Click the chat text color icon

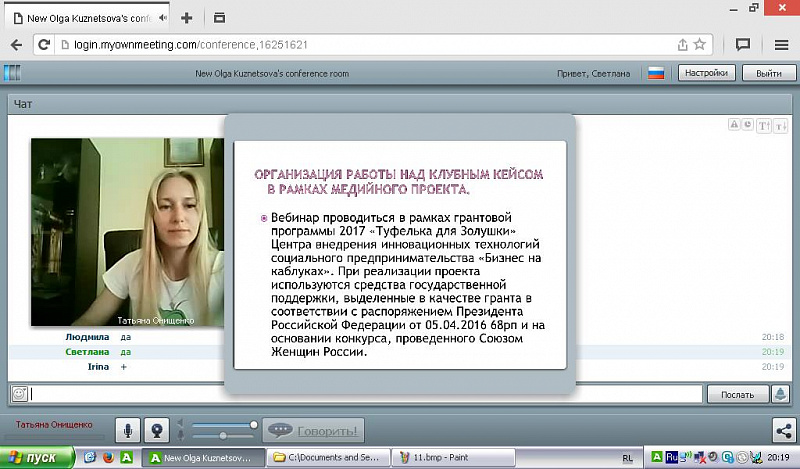coord(734,125)
